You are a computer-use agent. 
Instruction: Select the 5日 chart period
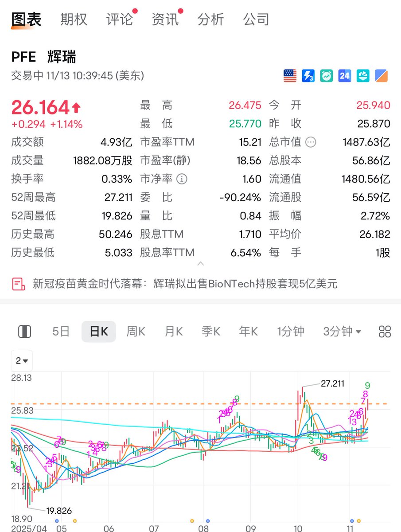[x=61, y=331]
